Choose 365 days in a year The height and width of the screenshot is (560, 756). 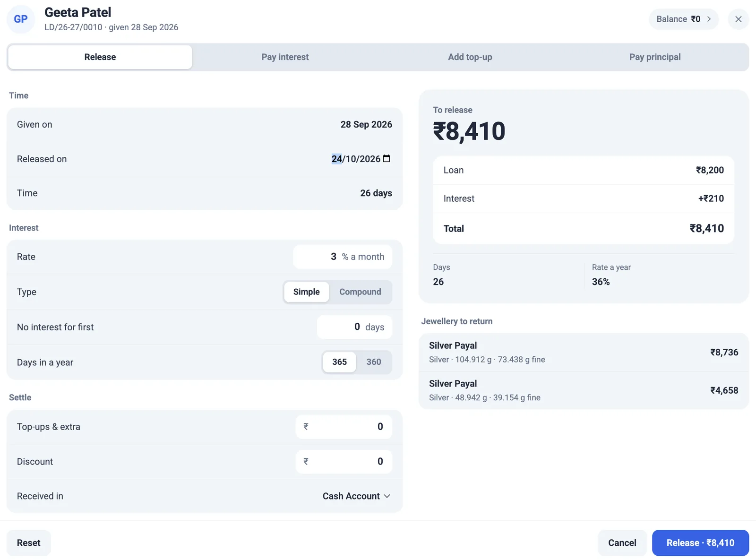coord(339,362)
